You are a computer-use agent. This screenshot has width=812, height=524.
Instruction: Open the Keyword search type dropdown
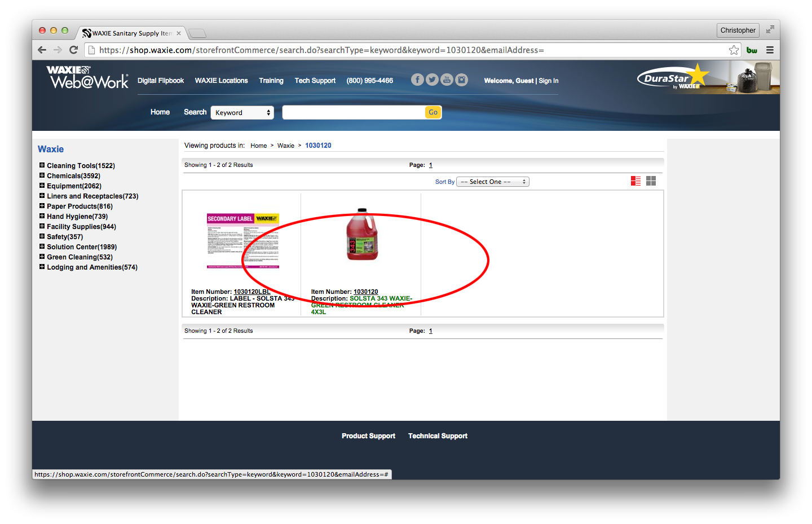(x=242, y=113)
